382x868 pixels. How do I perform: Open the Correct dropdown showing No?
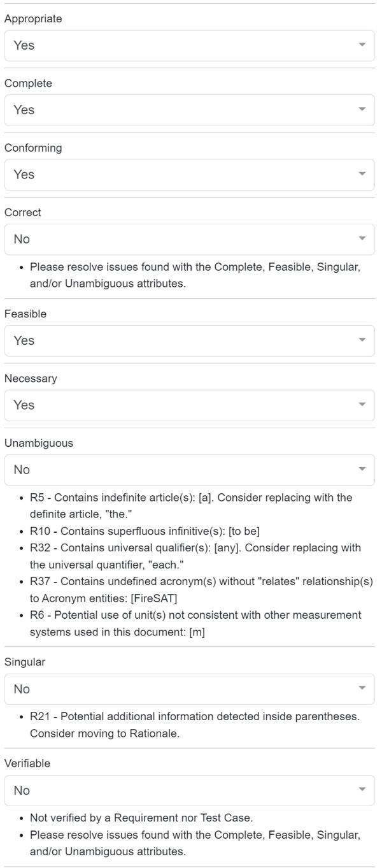coord(178,239)
